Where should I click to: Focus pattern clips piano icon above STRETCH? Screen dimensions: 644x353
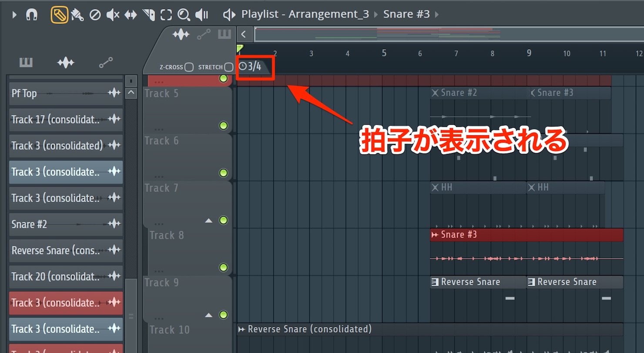pyautogui.click(x=224, y=34)
